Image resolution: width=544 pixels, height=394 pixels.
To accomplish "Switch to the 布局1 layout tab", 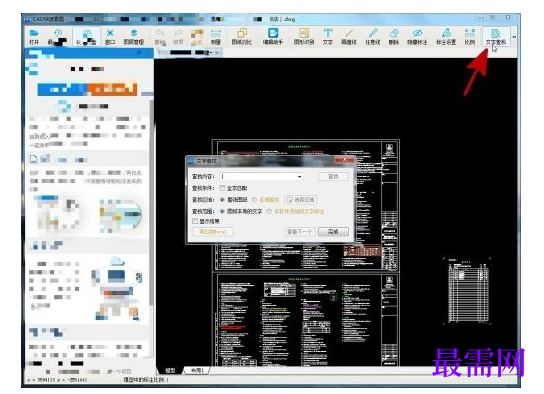I will [x=198, y=370].
